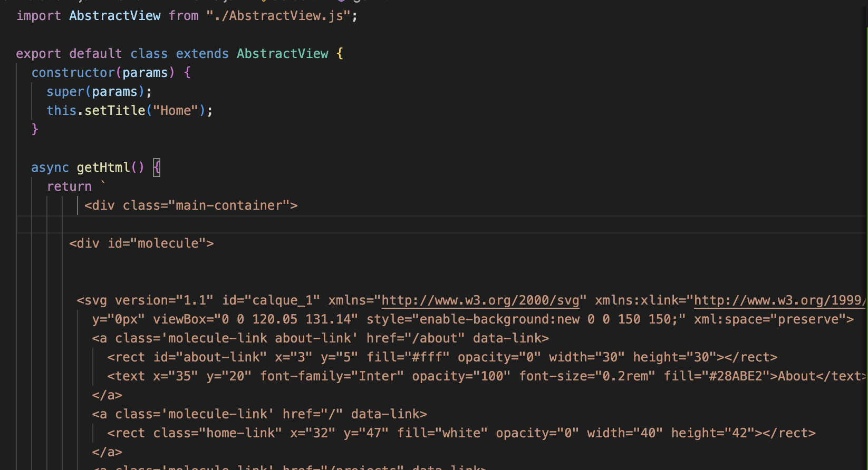Click the href="/about" attribute
The width and height of the screenshot is (868, 470).
tap(416, 338)
